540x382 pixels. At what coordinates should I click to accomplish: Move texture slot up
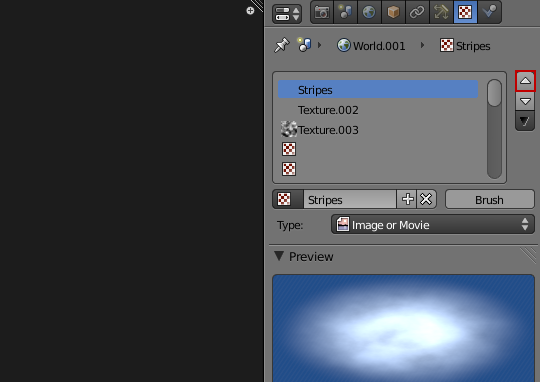pyautogui.click(x=525, y=81)
